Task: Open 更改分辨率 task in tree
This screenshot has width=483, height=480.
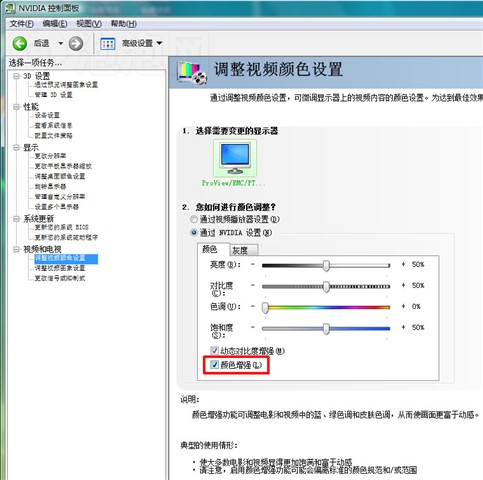Action: [x=50, y=156]
